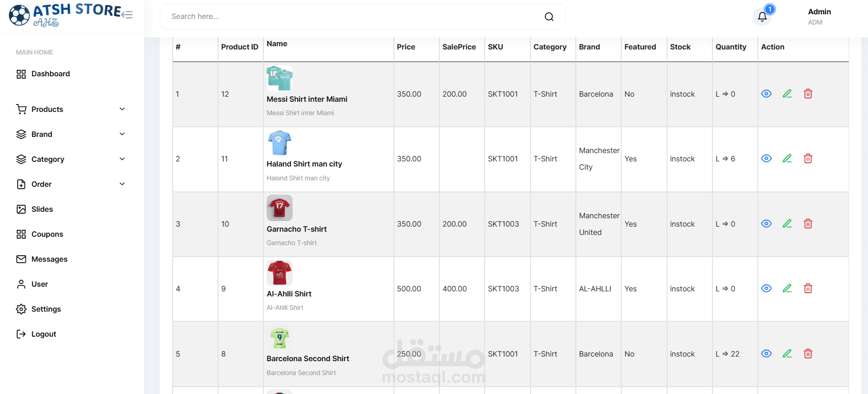Edit the Messi Shirt inter Miami product
Image resolution: width=868 pixels, height=394 pixels.
787,94
